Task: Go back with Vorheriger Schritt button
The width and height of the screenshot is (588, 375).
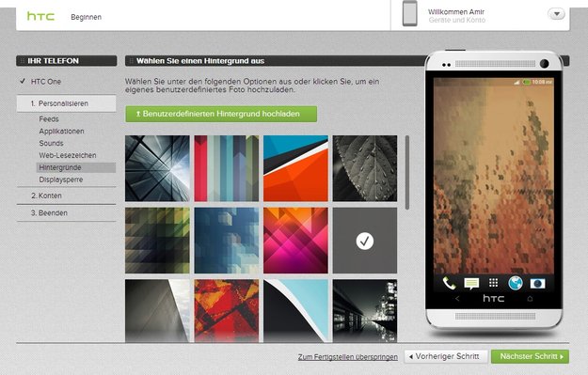Action: click(x=446, y=356)
